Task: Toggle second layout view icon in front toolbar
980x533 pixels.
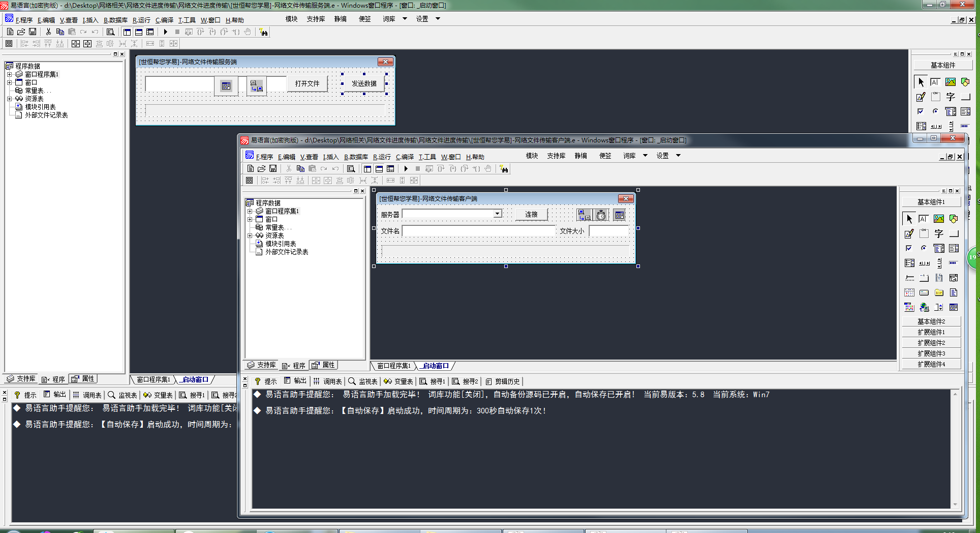Action: [379, 168]
